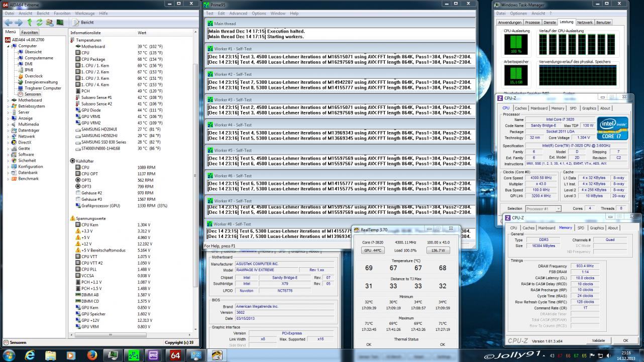Click AIDA64 forward arrow toolbar icon

19,23
